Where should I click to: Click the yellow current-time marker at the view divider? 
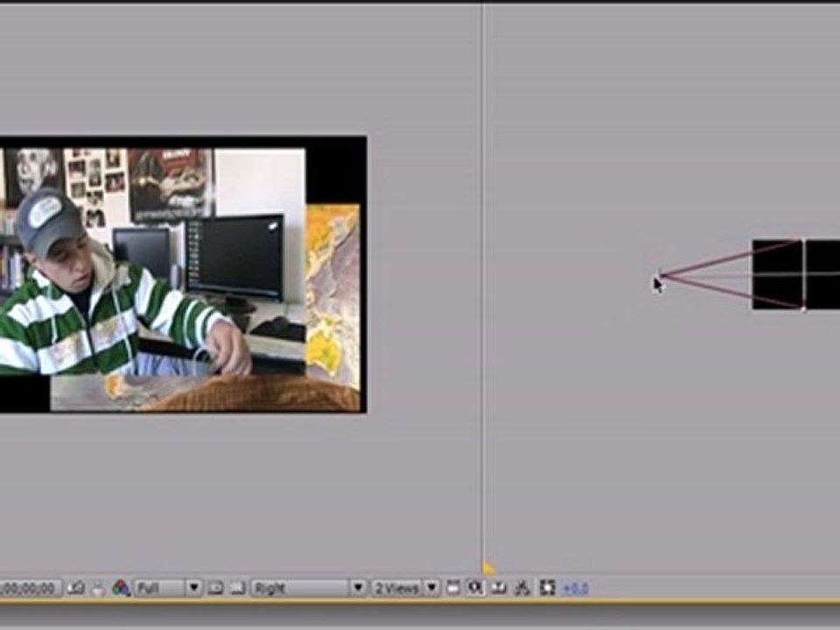click(488, 568)
